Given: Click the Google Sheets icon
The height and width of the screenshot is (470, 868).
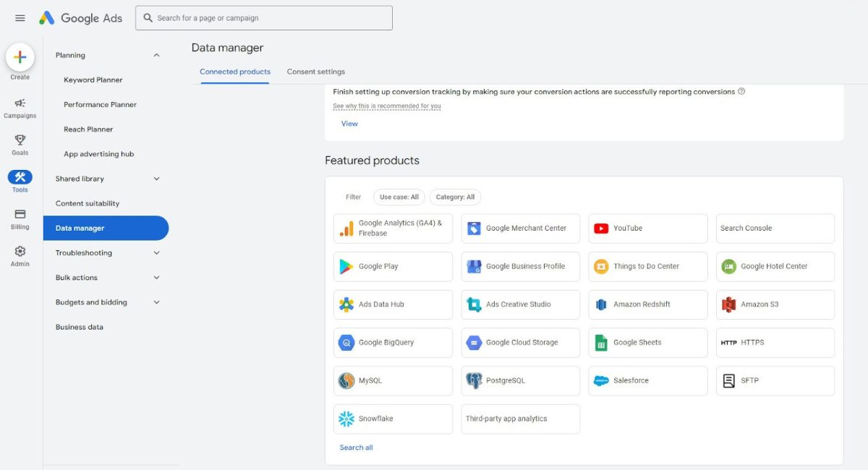Looking at the screenshot, I should point(601,343).
